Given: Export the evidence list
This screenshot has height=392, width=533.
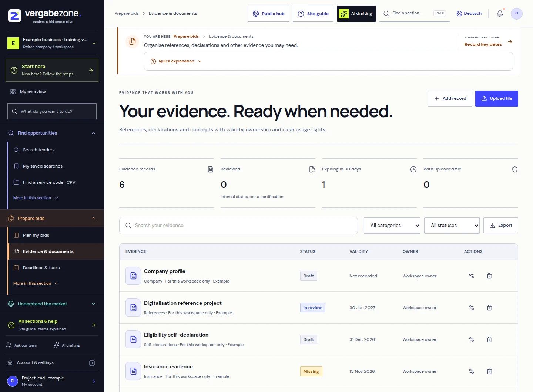Looking at the screenshot, I should [501, 226].
